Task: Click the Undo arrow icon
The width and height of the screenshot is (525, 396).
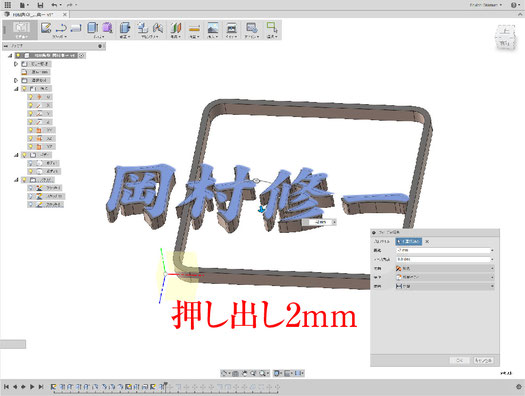Action: tap(54, 5)
